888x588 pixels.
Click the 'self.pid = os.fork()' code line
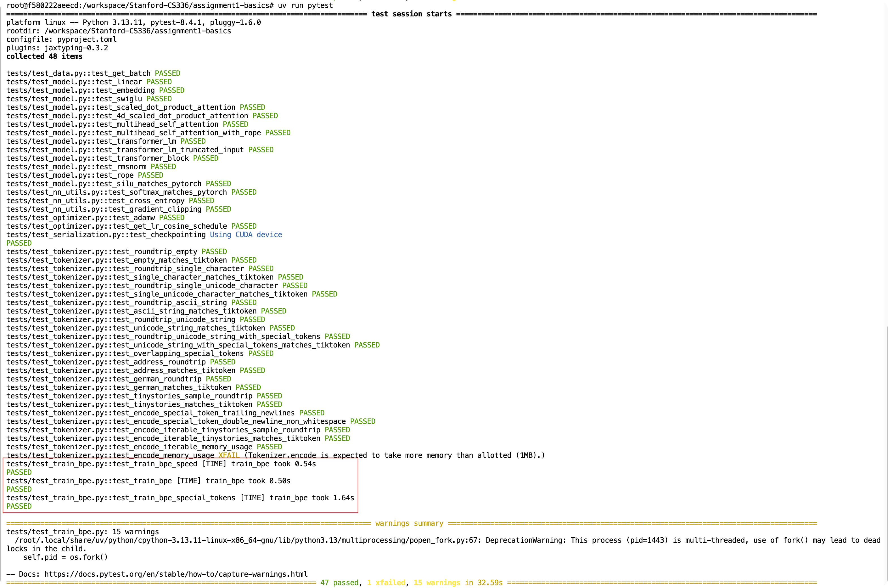pos(65,557)
